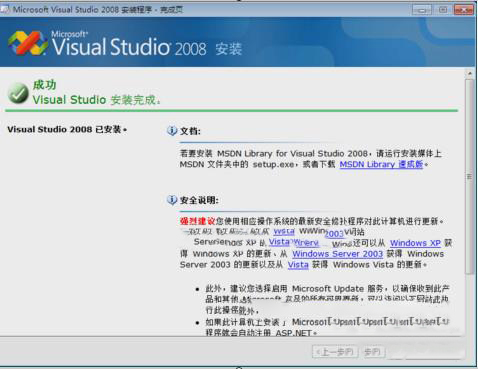Minimize the setup window
Screen dimensions: 478x369
422,10
